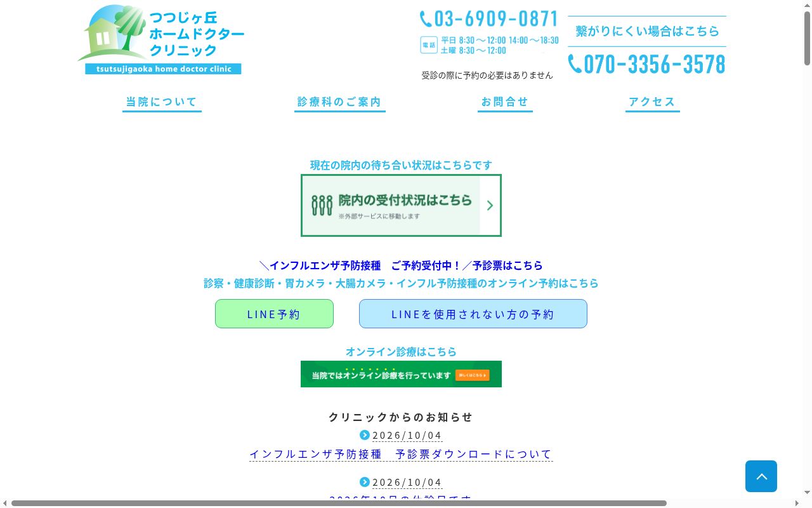Click the phone icon beside 03-6909-0871
The height and width of the screenshot is (508, 812).
tap(426, 19)
